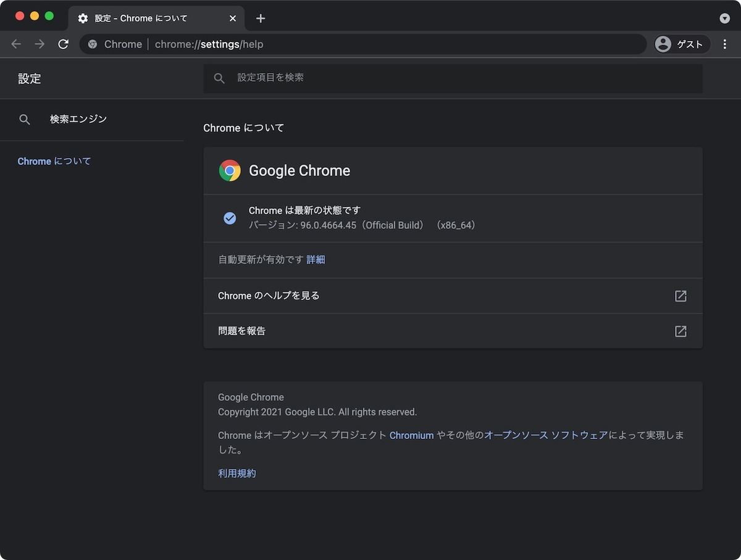Open the Chromium link
Image resolution: width=741 pixels, height=560 pixels.
pyautogui.click(x=411, y=435)
